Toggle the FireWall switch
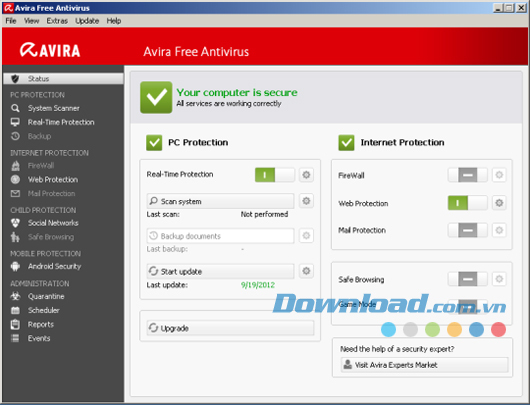Screen dimensions: 530x405 (x=467, y=175)
